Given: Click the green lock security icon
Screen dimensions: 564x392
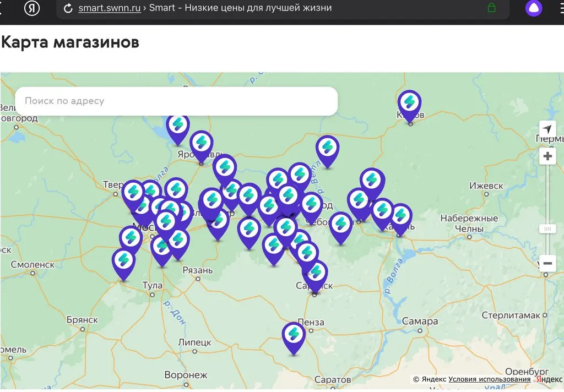Looking at the screenshot, I should click(x=492, y=8).
